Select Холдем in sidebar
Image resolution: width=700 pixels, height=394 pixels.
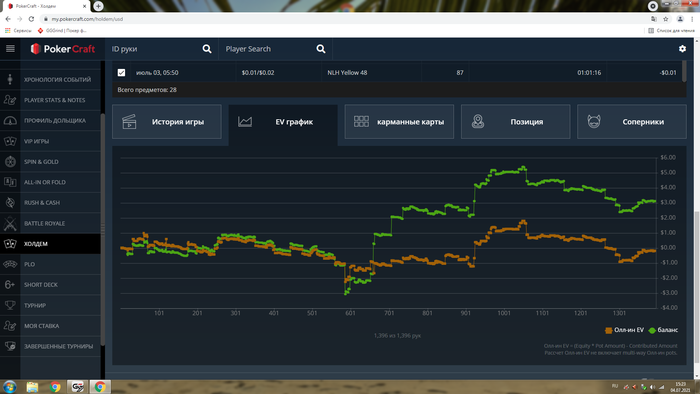(50, 244)
